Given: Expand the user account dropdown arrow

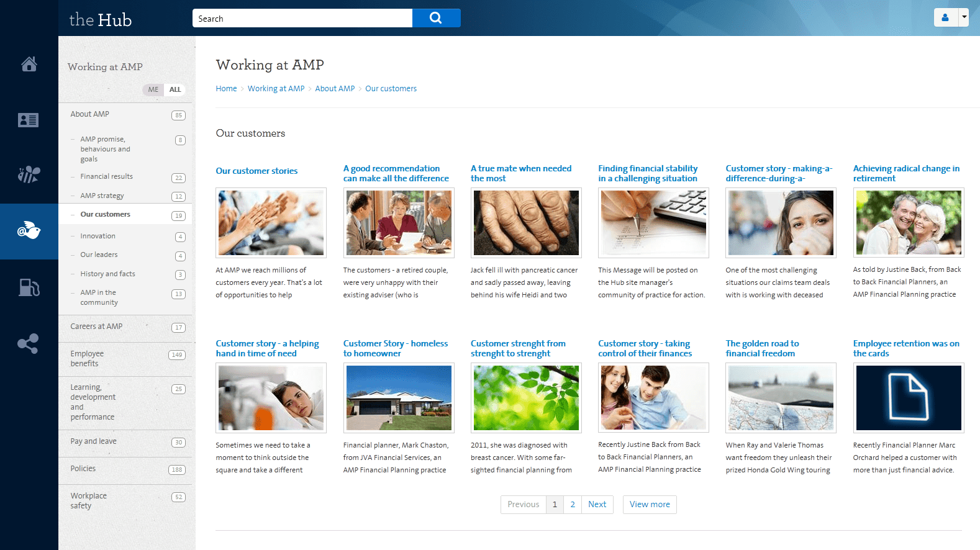Looking at the screenshot, I should coord(964,17).
